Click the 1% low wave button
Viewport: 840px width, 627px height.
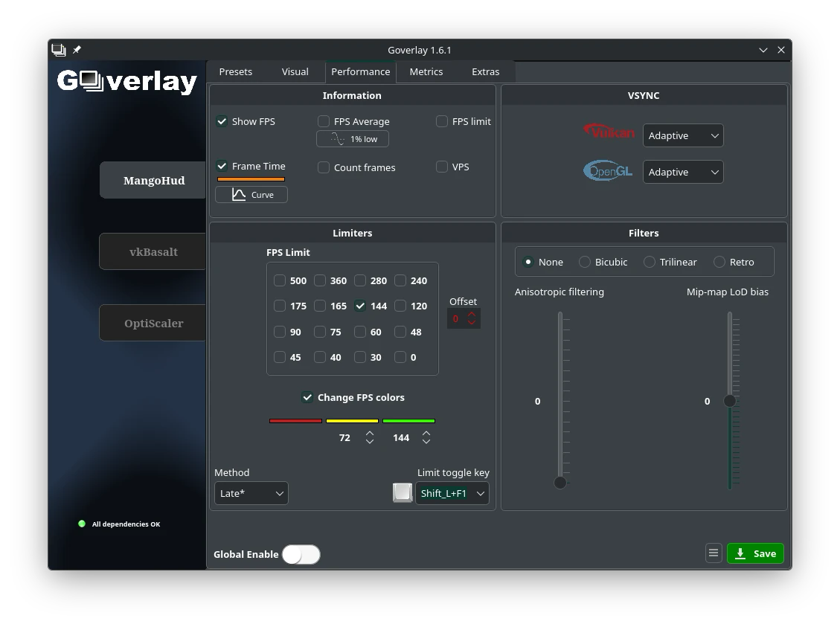pos(352,139)
